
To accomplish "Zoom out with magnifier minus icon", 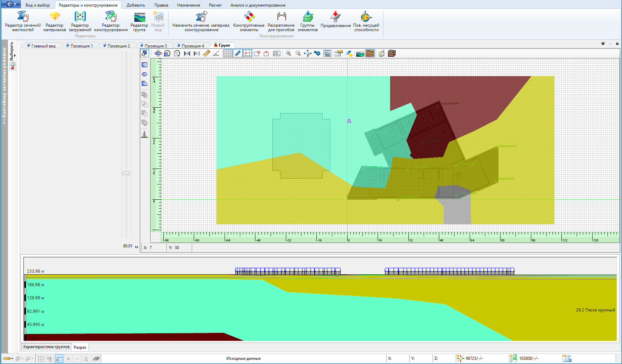I will point(298,53).
